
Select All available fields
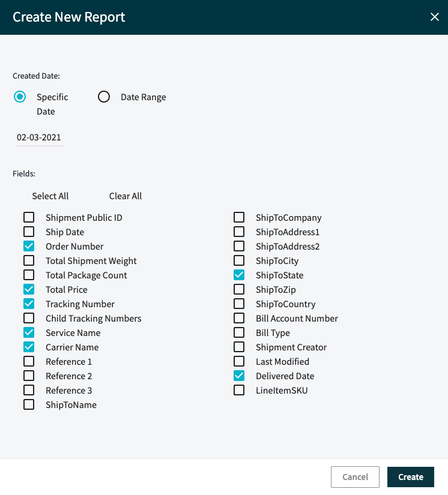[x=50, y=196]
